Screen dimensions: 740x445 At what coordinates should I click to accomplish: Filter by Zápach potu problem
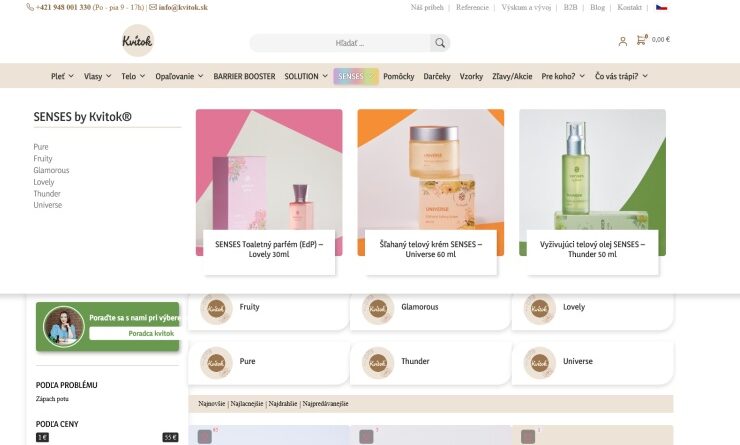[52, 399]
